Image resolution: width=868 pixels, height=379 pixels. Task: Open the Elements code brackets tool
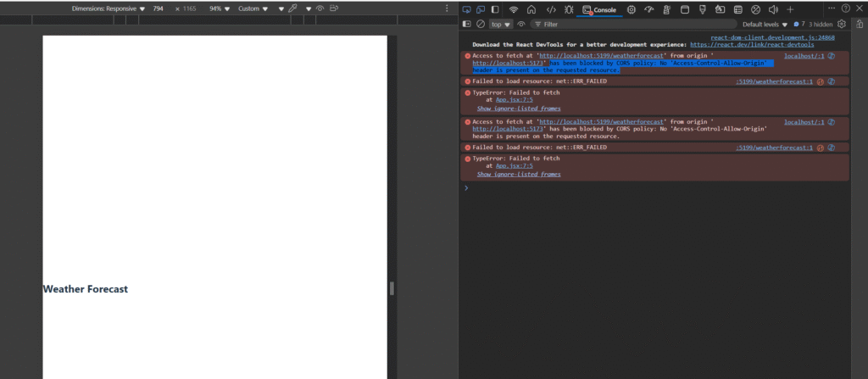coord(551,9)
